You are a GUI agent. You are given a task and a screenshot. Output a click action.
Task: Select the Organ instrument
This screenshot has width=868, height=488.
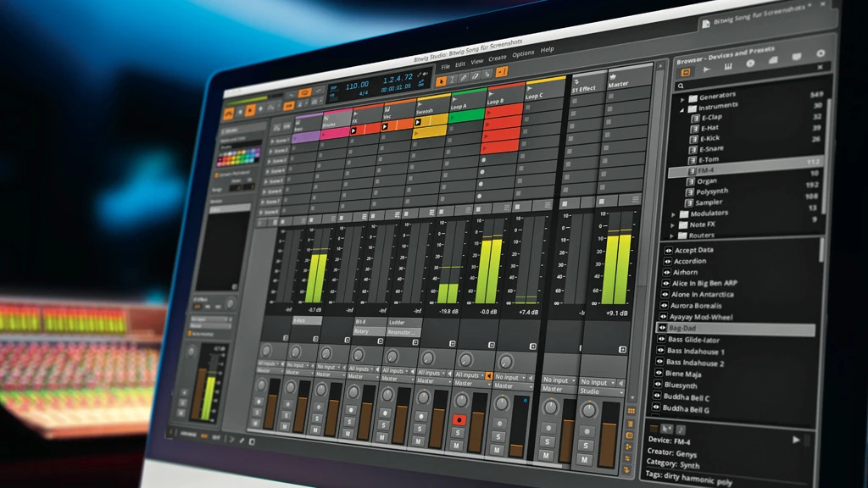click(706, 181)
